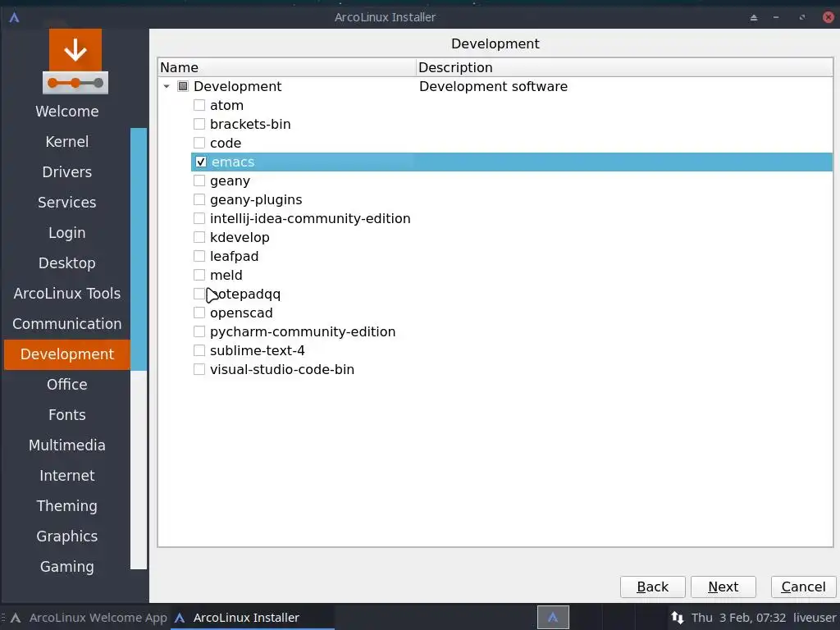Screen dimensions: 840x630
Task: Open the ArcoLinux Tools step
Action: coord(67,294)
